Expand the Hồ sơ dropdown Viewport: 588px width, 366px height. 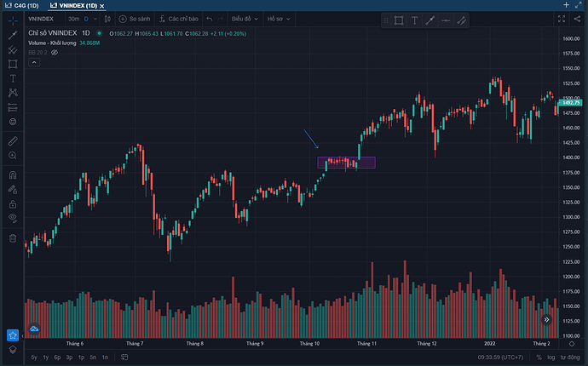pos(279,18)
